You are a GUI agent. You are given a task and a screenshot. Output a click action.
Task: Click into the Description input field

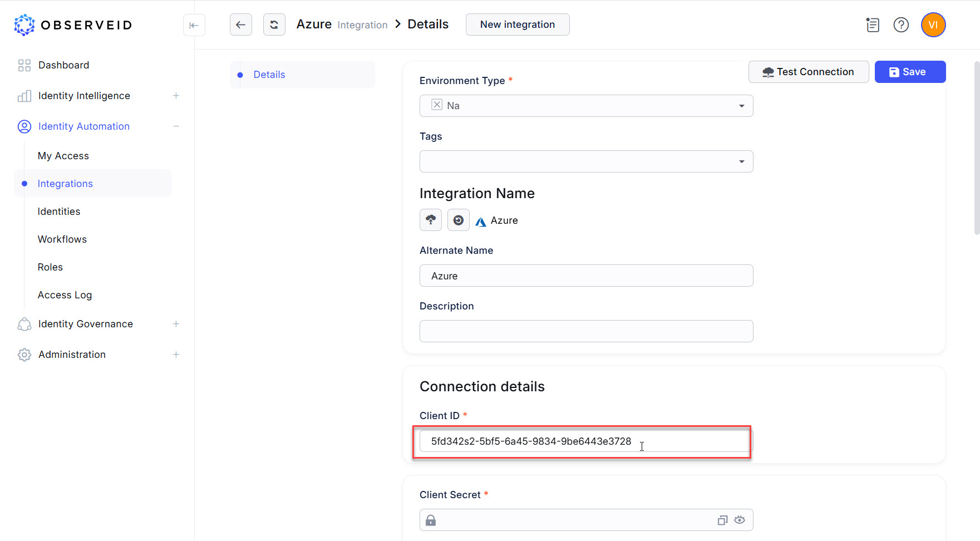point(586,331)
